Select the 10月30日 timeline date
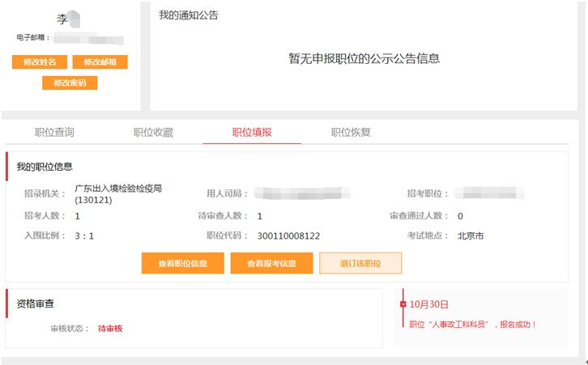This screenshot has width=588, height=365. (429, 304)
